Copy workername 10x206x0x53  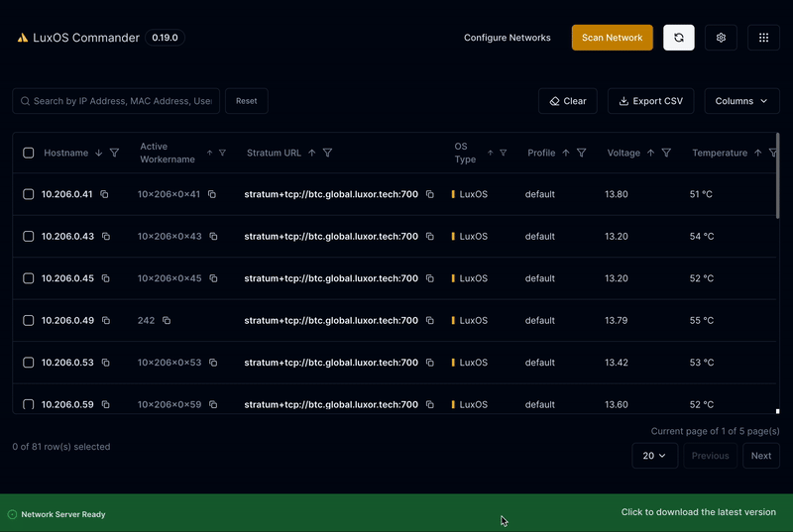point(213,363)
